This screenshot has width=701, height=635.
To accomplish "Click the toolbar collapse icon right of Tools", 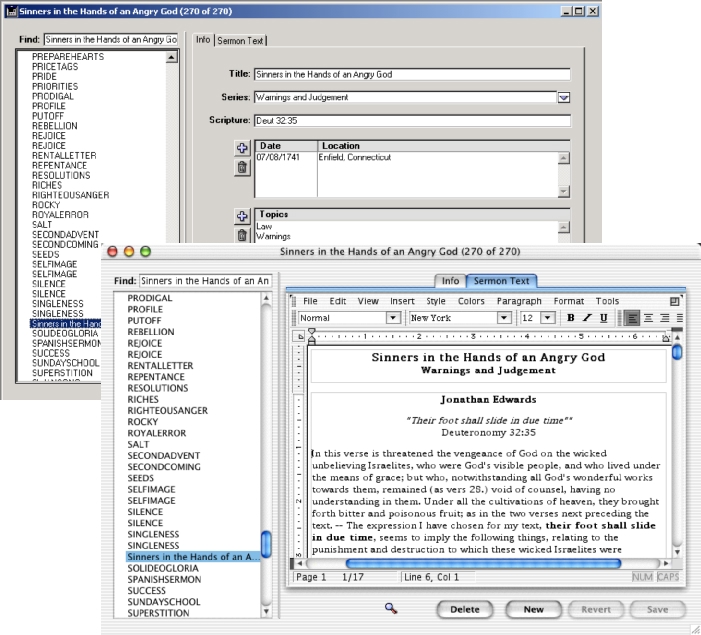I will (676, 300).
